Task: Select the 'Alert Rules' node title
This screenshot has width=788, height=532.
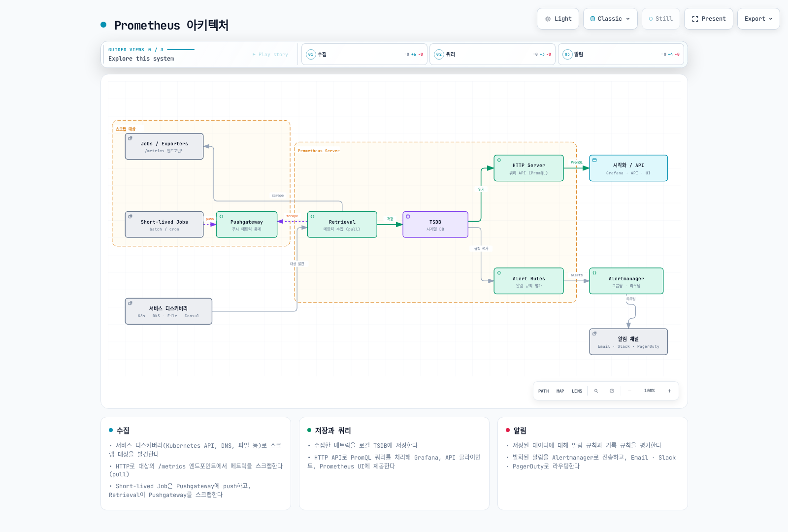Action: tap(529, 279)
